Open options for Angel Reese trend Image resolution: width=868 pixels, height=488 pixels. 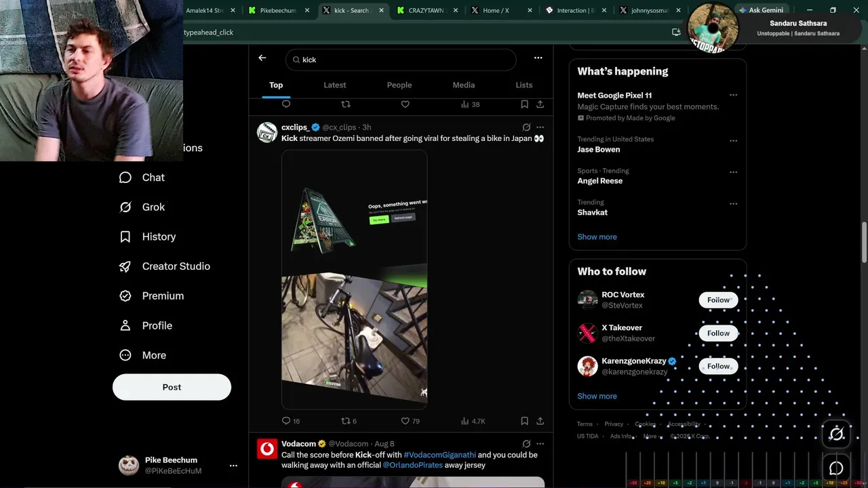[733, 172]
